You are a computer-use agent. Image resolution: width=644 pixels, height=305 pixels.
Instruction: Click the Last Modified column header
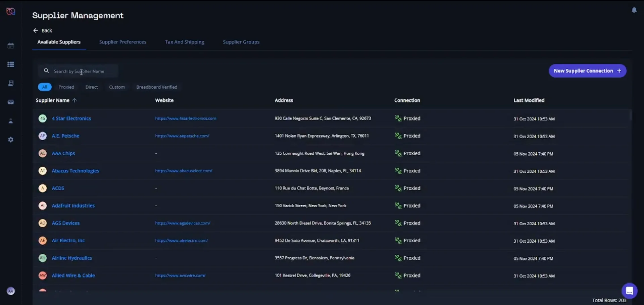(x=529, y=100)
